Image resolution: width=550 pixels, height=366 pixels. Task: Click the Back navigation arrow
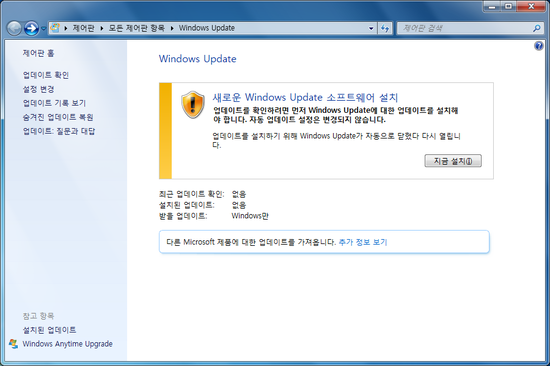(14, 28)
